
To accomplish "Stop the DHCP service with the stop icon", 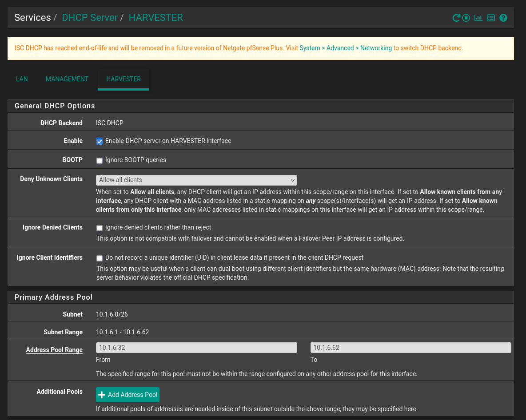I will [x=466, y=18].
